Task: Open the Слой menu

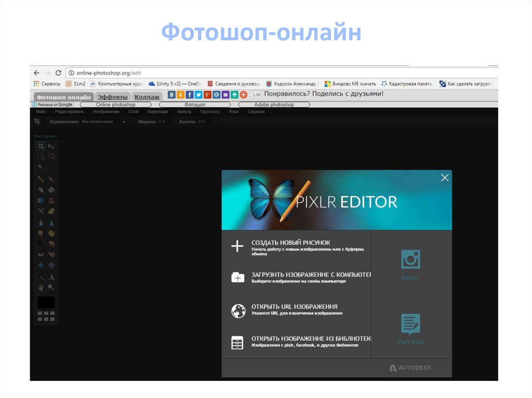Action: pos(133,112)
